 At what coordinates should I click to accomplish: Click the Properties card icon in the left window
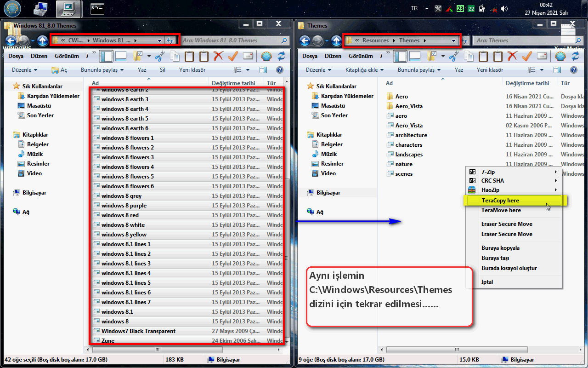click(248, 56)
